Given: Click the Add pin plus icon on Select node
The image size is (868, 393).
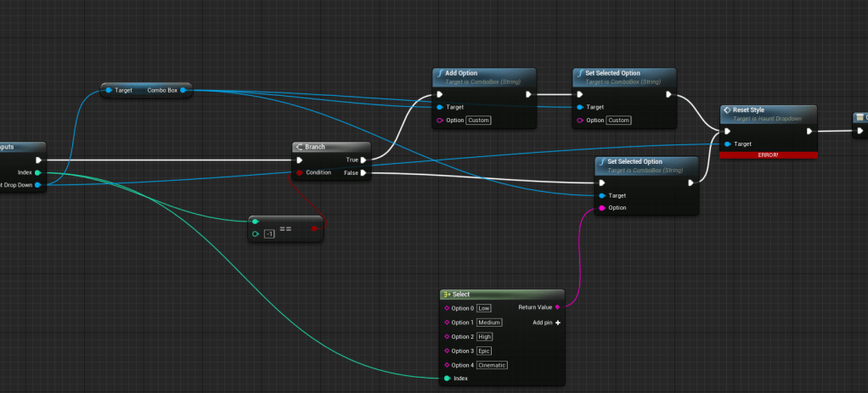Looking at the screenshot, I should point(558,323).
